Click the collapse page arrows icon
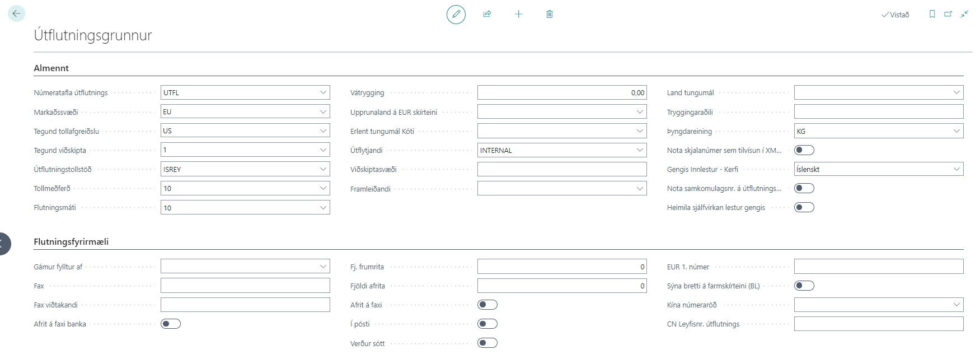 (964, 14)
